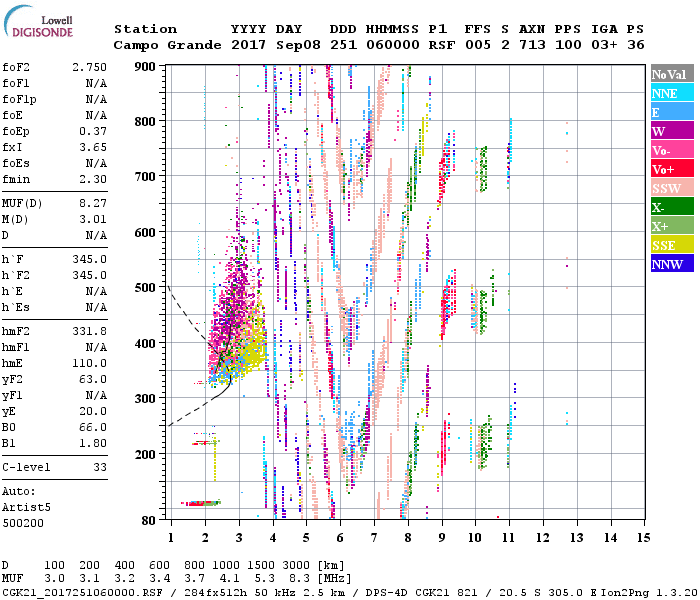Viewport: 700px width, 600px height.
Task: Select the Vo+ red legend swatch
Action: 672,169
